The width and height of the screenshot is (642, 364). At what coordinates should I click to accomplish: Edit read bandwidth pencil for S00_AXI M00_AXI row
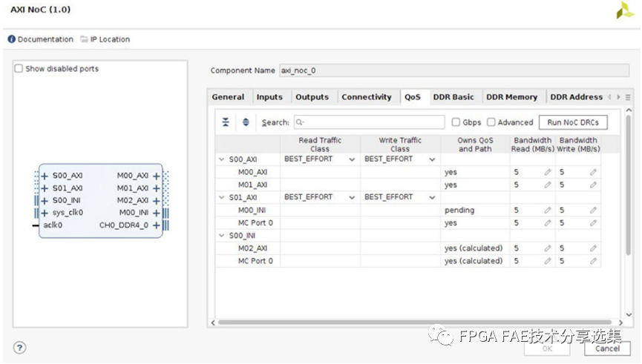click(x=548, y=172)
